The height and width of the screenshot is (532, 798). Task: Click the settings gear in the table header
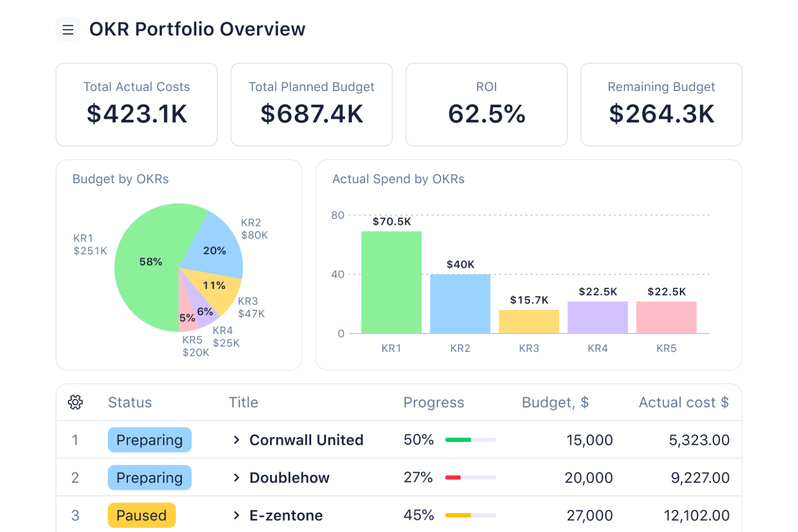(x=75, y=402)
